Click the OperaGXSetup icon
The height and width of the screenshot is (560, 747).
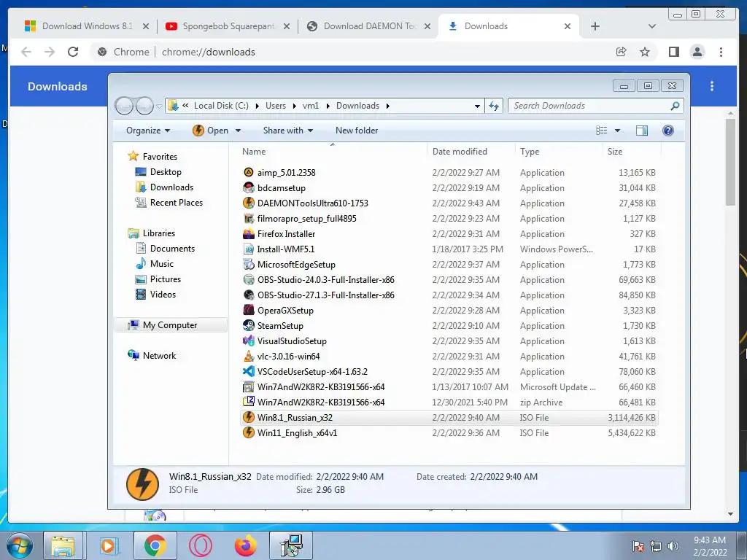click(248, 310)
